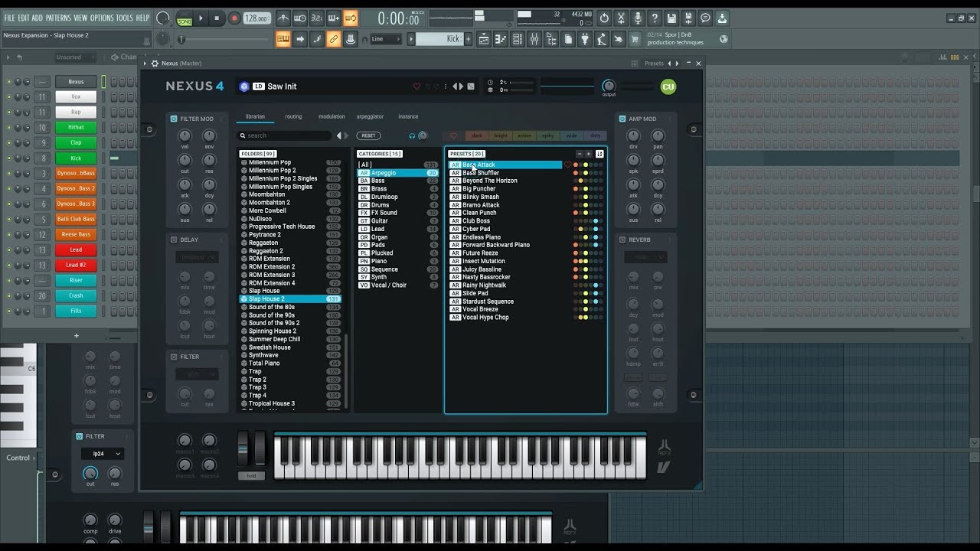The height and width of the screenshot is (551, 980).
Task: Open the Line snap dropdown
Action: click(x=386, y=39)
